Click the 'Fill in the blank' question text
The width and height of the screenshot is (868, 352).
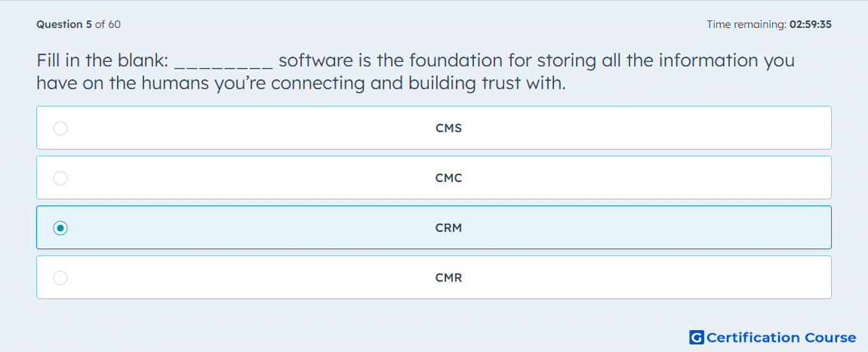(x=102, y=60)
